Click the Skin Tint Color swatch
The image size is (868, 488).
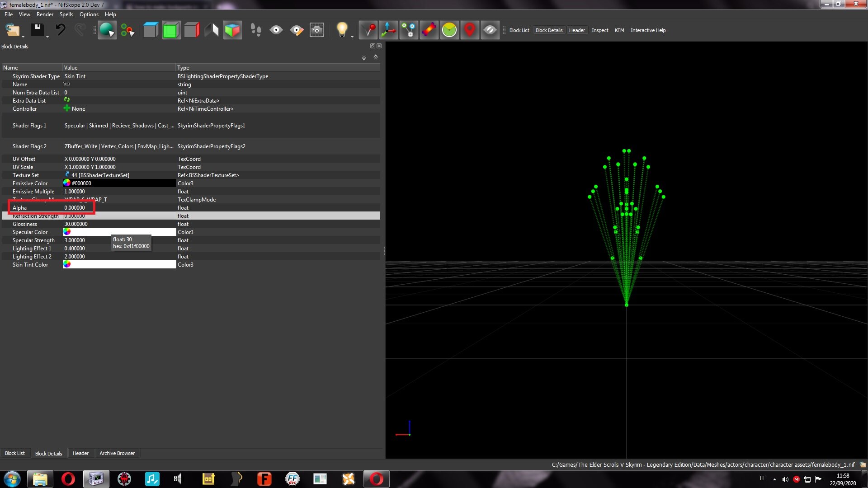119,265
